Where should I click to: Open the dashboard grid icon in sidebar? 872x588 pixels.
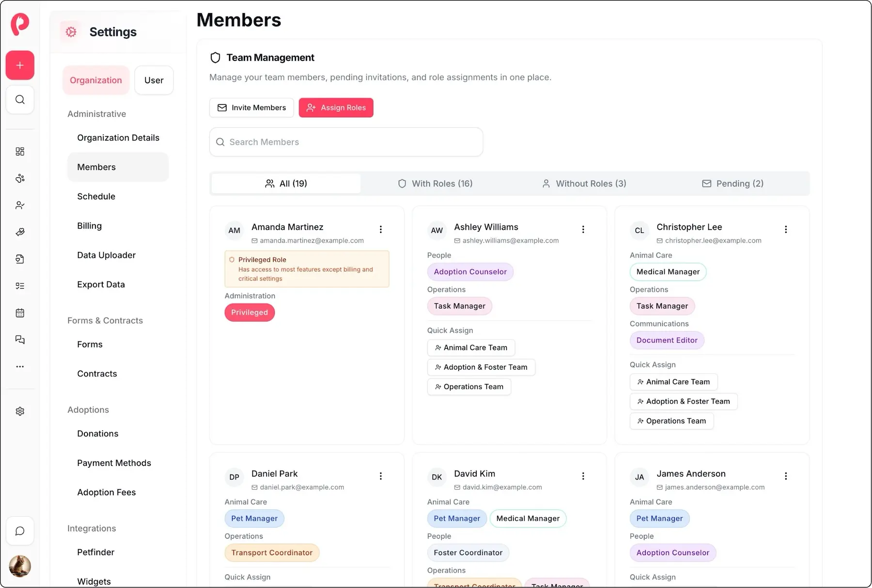pyautogui.click(x=20, y=151)
